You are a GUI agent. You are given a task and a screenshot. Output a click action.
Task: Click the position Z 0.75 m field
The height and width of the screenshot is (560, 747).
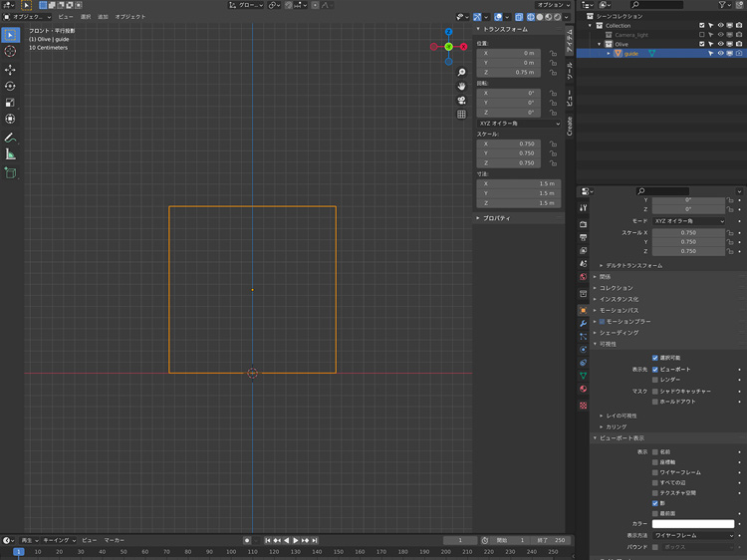[x=510, y=73]
